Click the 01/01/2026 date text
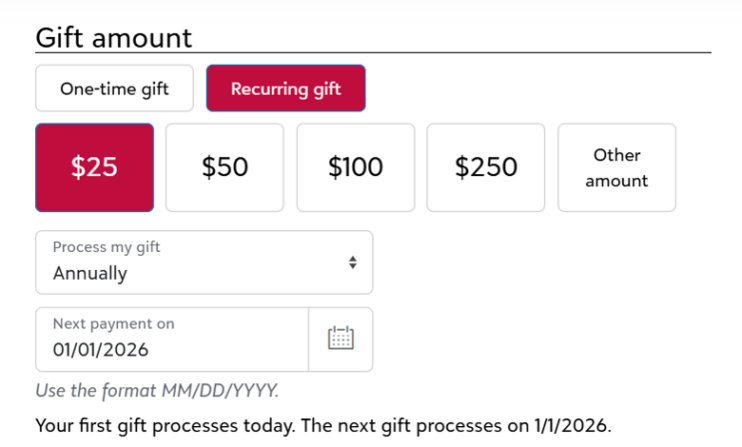 click(x=101, y=350)
